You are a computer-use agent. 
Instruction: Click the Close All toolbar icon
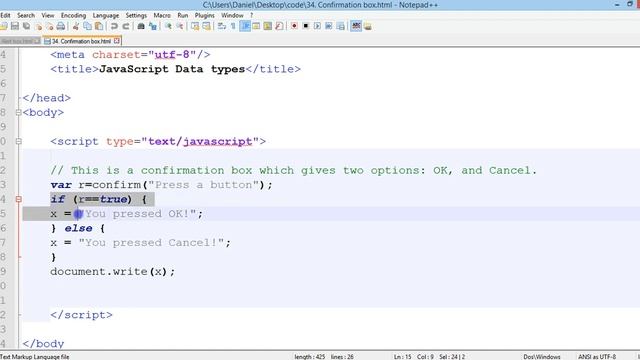point(49,26)
